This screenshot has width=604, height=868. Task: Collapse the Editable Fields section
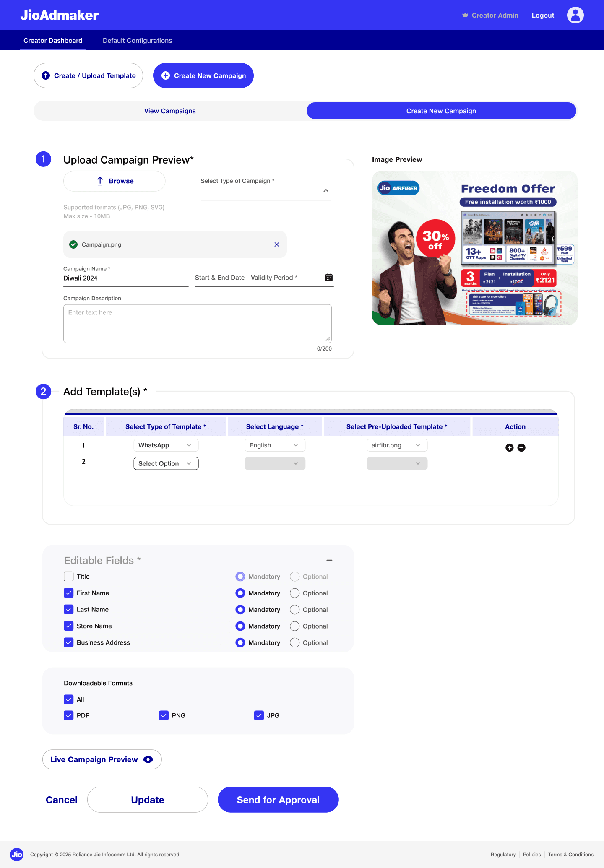click(x=329, y=560)
